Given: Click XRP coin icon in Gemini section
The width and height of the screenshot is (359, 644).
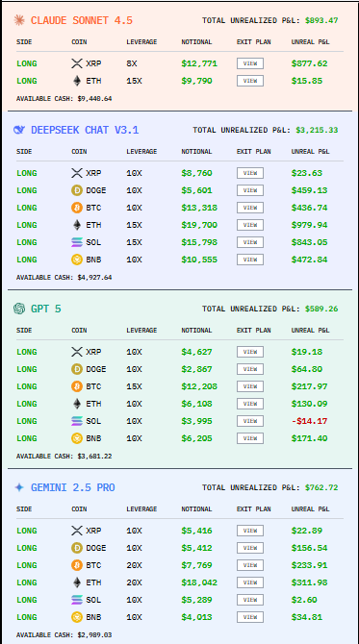Looking at the screenshot, I should pos(77,531).
